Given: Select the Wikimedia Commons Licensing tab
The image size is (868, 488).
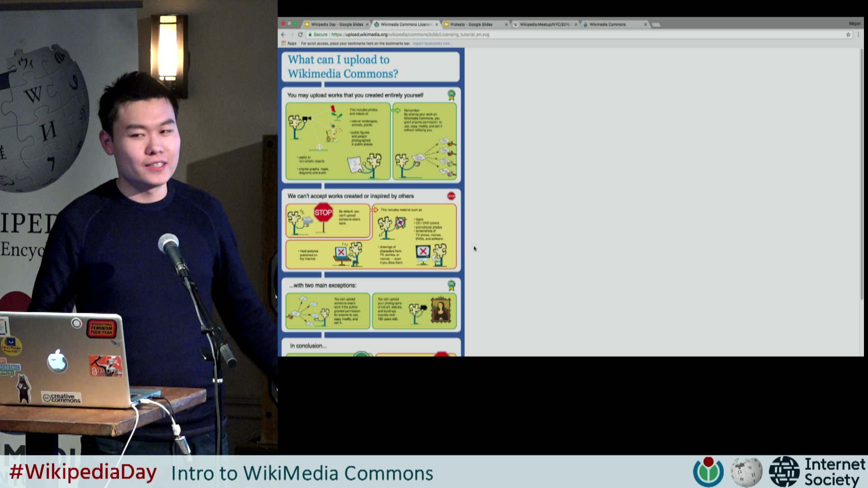Looking at the screenshot, I should (406, 24).
